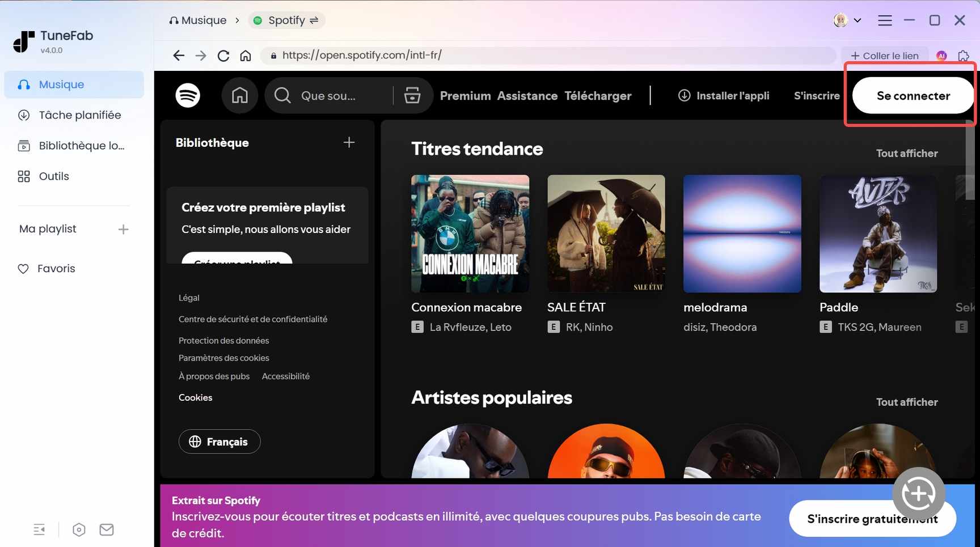Click the puzzle extension icon
980x547 pixels.
click(x=964, y=55)
